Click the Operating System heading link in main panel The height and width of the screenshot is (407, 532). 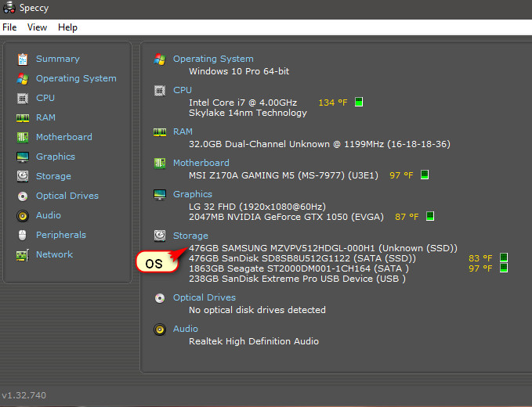[213, 59]
